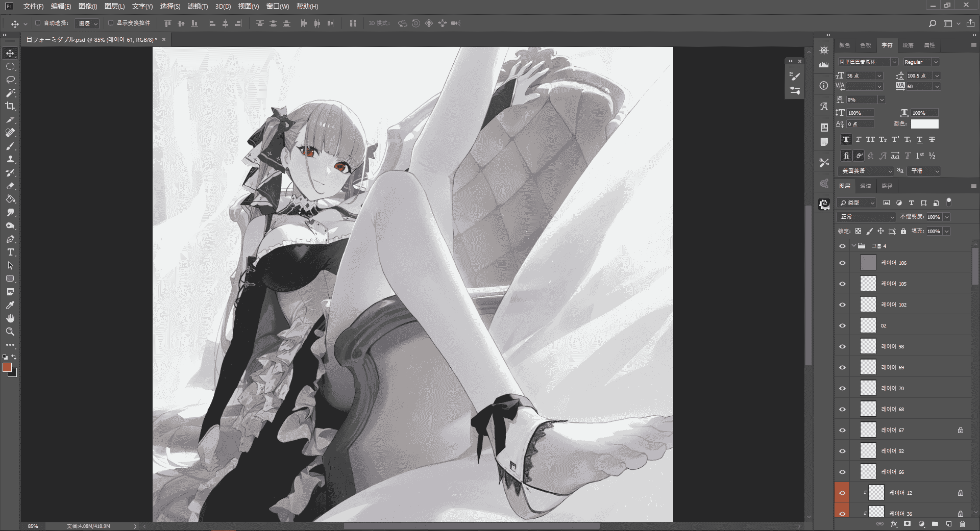980x531 pixels.
Task: Select the Horizontal Type tool
Action: [10, 252]
